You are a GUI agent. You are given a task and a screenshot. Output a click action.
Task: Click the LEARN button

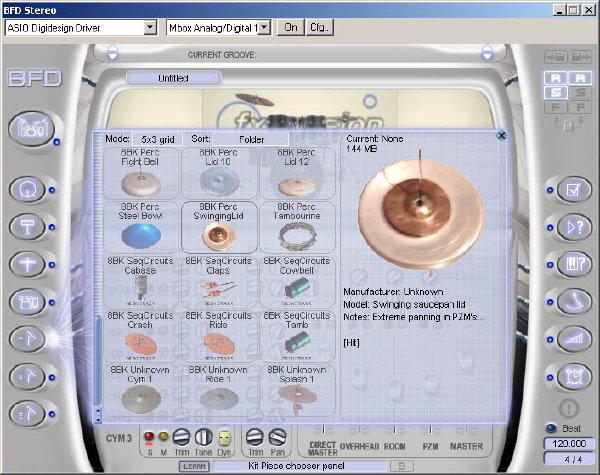[194, 466]
